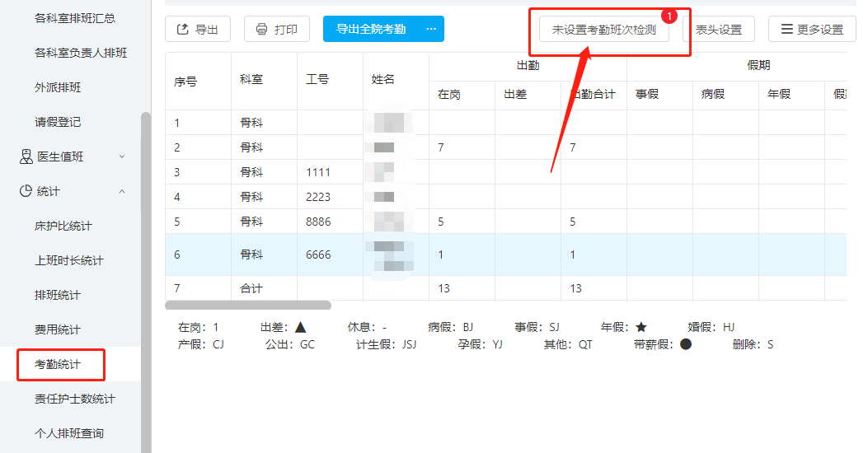Click the pie chart icon beside 统计
This screenshot has width=868, height=453.
(26, 191)
